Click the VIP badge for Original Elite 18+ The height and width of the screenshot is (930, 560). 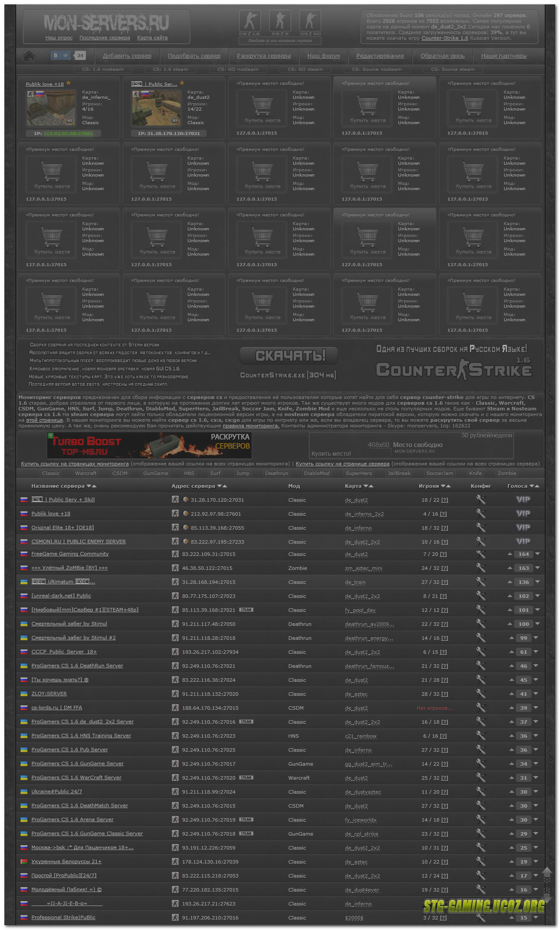click(523, 527)
